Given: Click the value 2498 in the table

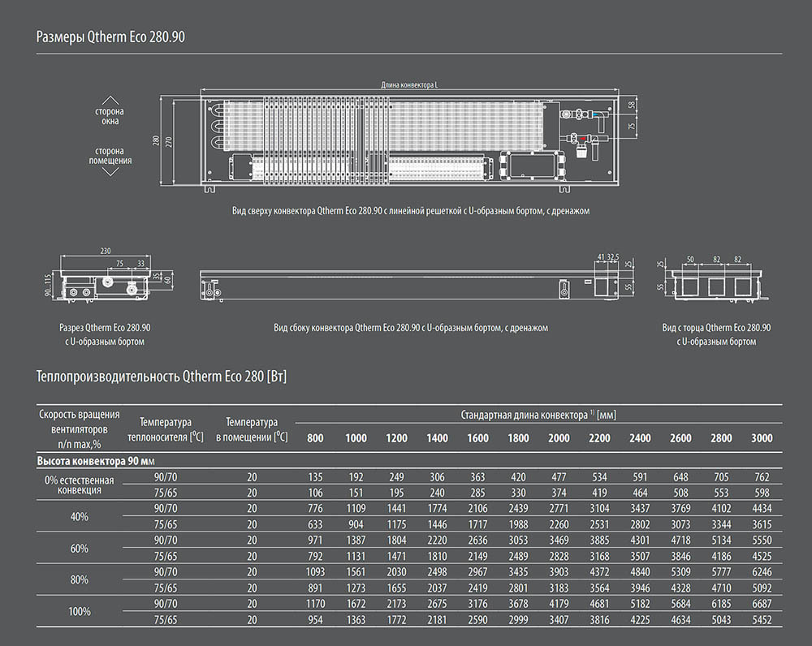Looking at the screenshot, I should 437,572.
